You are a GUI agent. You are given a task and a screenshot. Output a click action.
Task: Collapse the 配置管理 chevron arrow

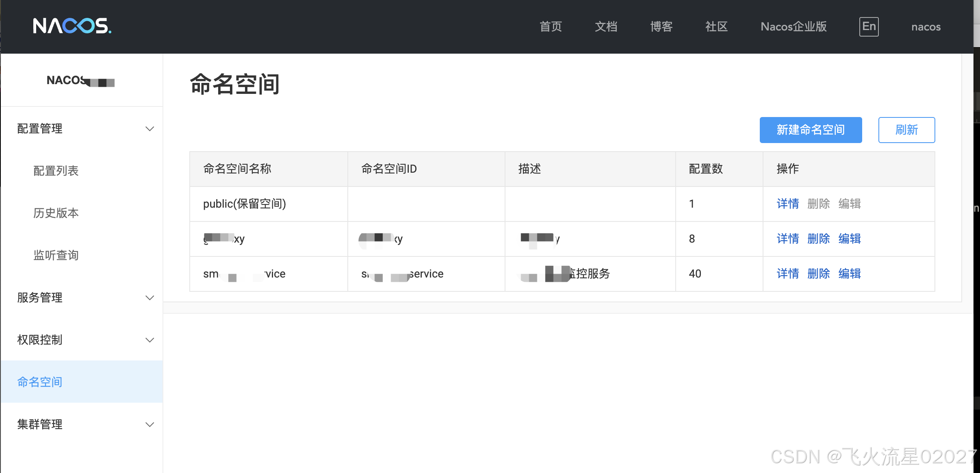150,129
